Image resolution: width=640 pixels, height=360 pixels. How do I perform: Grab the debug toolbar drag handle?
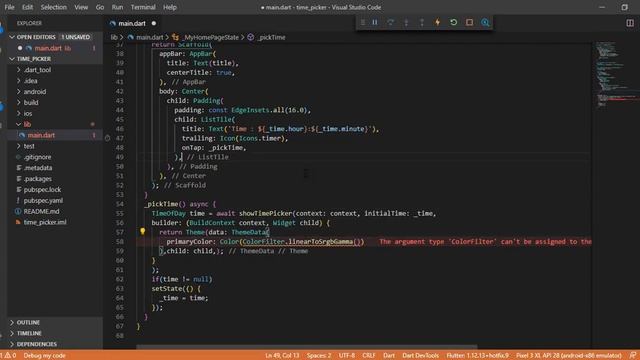click(x=362, y=22)
